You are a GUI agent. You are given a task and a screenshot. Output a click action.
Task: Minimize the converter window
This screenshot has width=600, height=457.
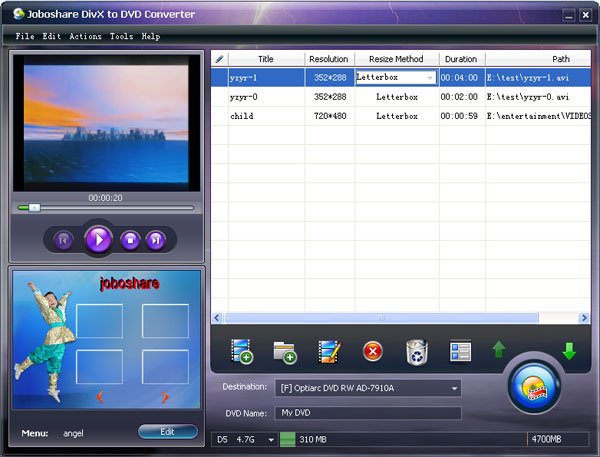click(569, 15)
